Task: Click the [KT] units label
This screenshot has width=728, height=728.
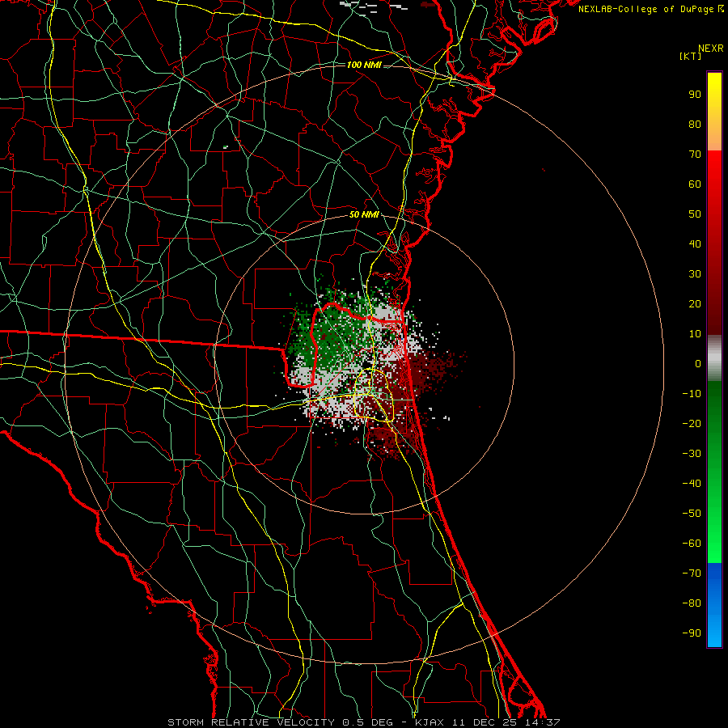Action: [690, 56]
